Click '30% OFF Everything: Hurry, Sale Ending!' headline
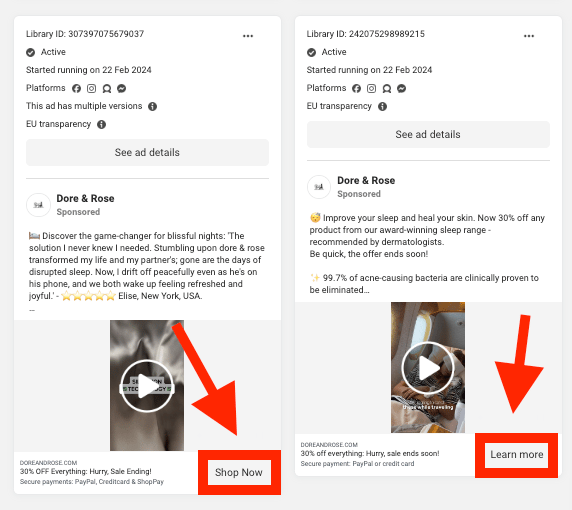Image resolution: width=572 pixels, height=510 pixels. click(85, 471)
